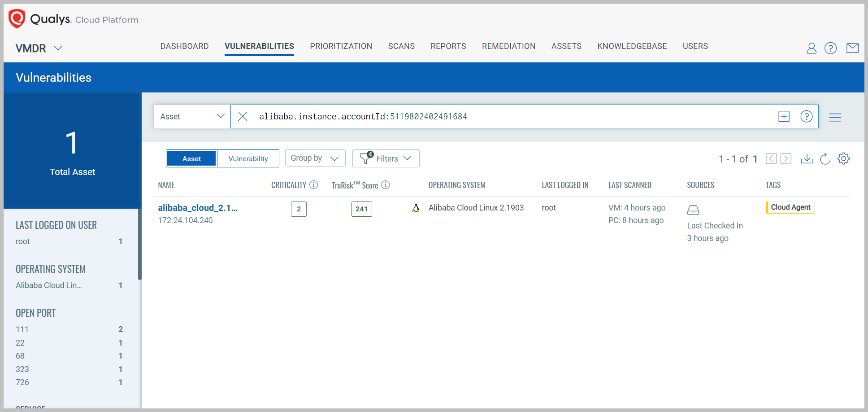
Task: Open table settings gear icon
Action: click(843, 158)
